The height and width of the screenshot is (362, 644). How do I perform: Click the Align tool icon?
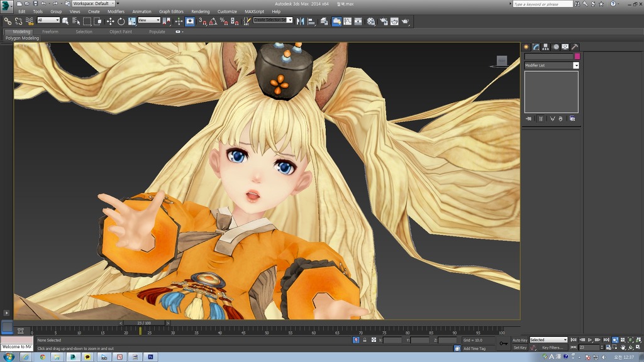(311, 21)
